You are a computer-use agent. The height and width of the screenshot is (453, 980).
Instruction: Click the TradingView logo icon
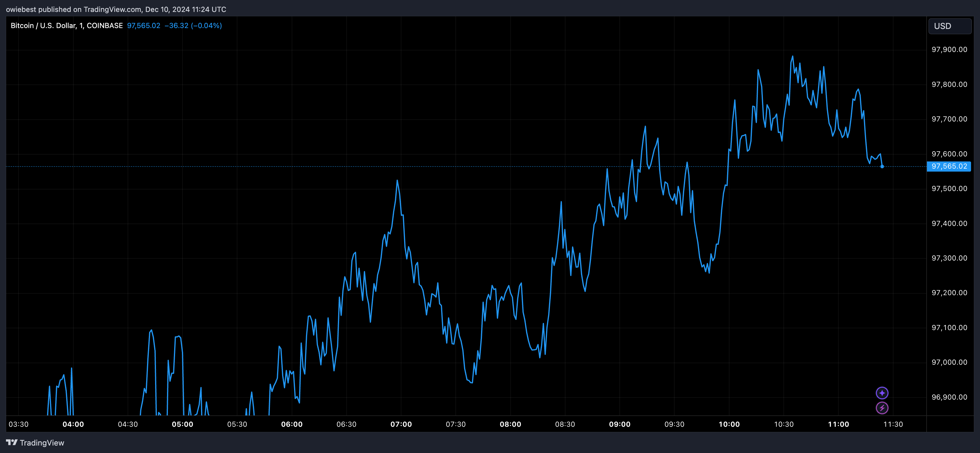[12, 442]
